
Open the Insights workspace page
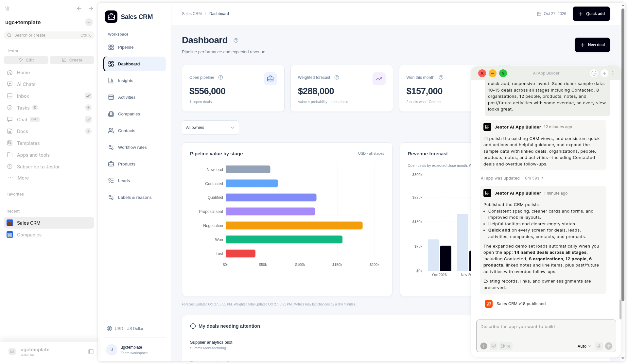pos(134,81)
